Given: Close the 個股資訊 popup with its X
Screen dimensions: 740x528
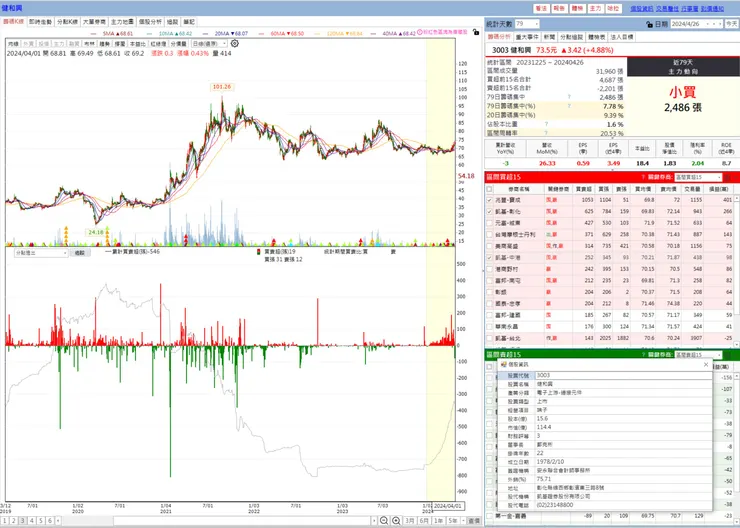Looking at the screenshot, I should point(706,364).
